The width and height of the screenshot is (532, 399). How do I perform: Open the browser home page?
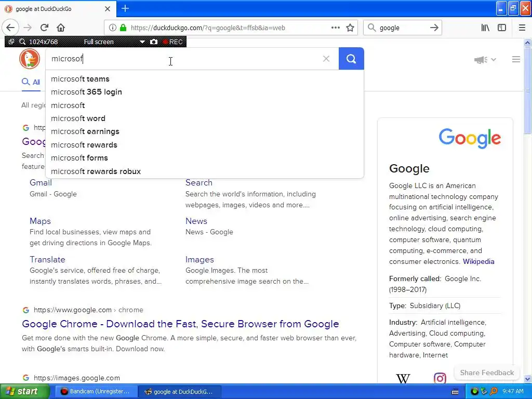61,28
